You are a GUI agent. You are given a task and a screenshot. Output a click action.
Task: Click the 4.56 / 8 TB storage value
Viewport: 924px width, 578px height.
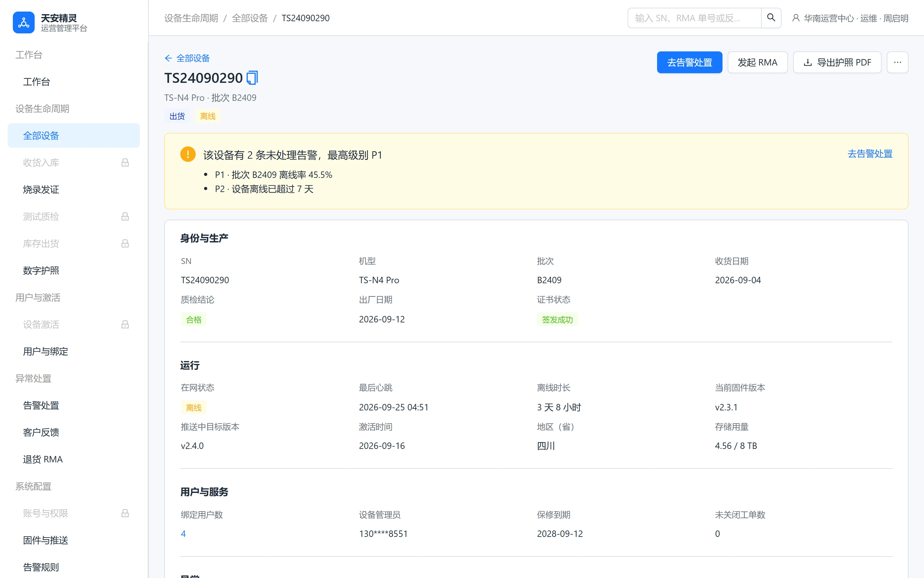[736, 446]
